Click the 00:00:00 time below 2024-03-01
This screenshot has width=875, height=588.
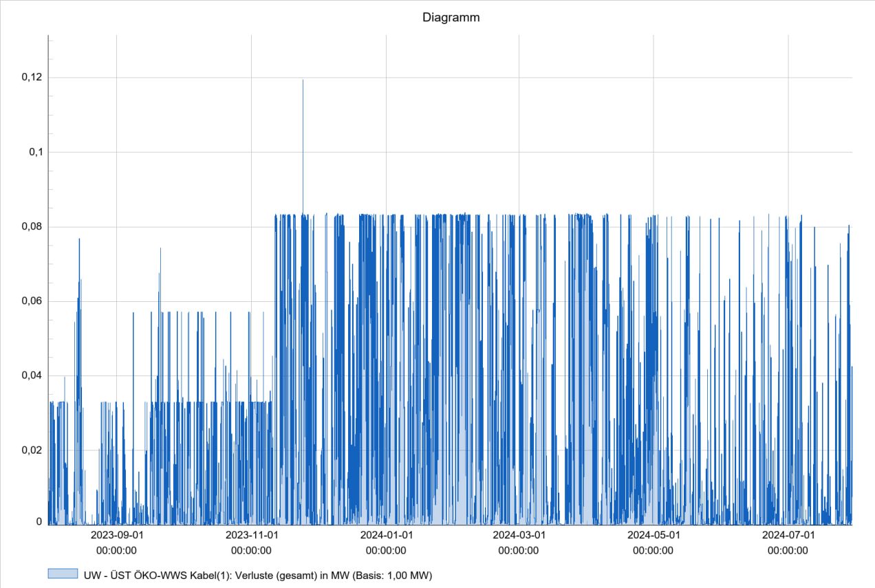click(x=519, y=550)
